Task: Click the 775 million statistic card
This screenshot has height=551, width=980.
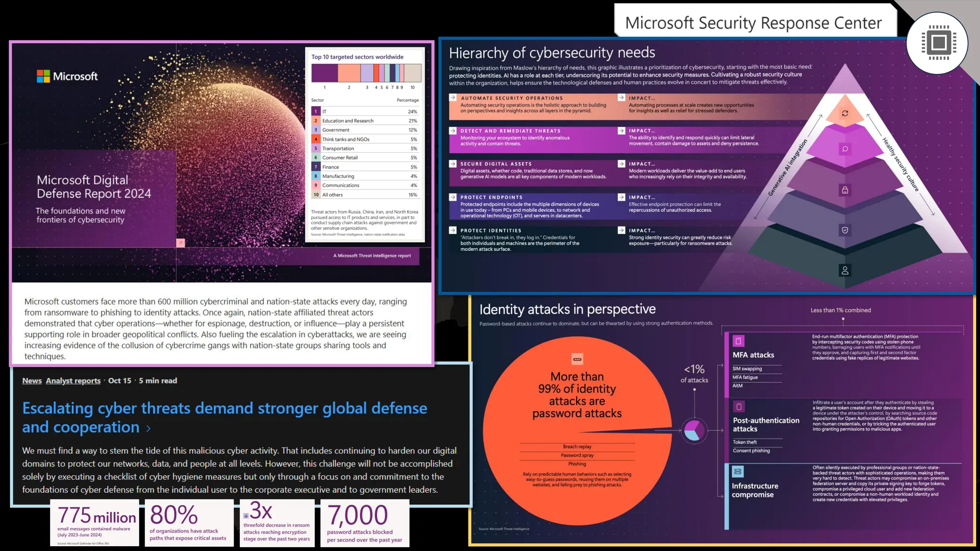Action: coord(95,523)
